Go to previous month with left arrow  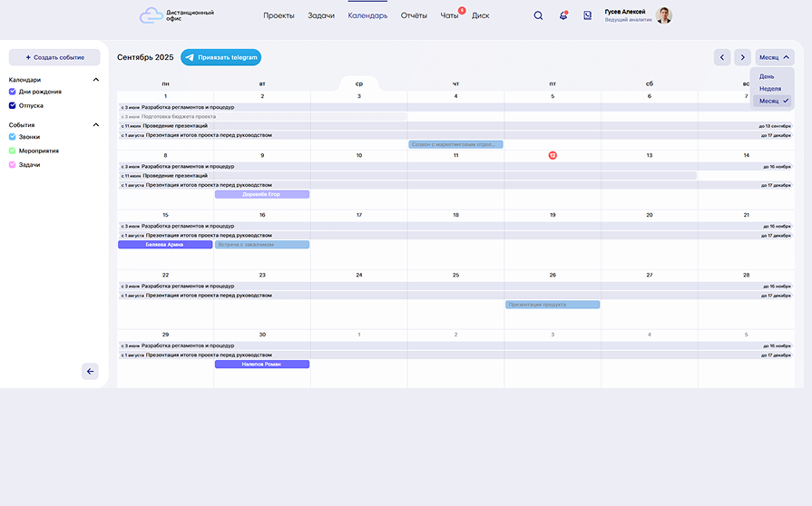(x=722, y=57)
